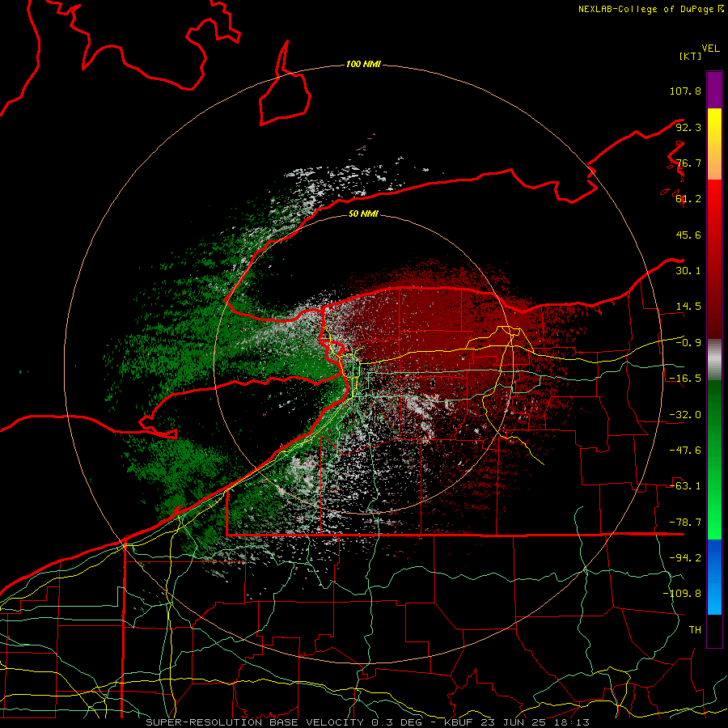Click the 14.5 velocity scale value
Viewport: 728px width, 728px height.
click(x=688, y=307)
